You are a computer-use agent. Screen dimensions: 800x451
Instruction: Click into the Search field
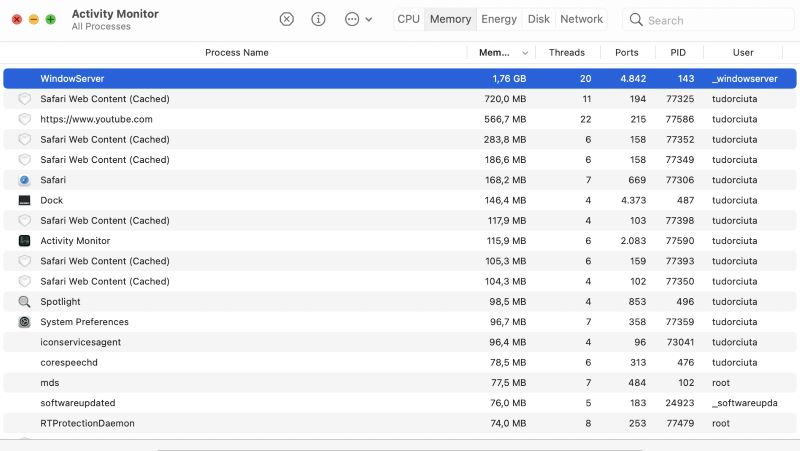708,20
